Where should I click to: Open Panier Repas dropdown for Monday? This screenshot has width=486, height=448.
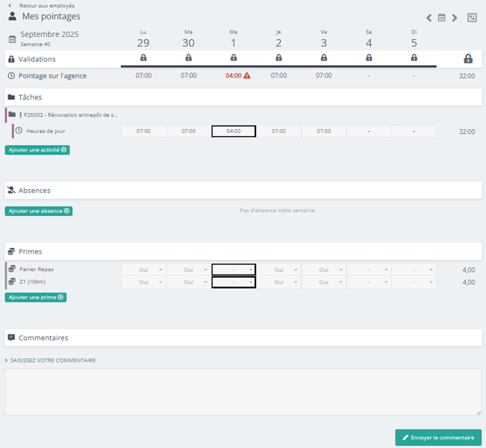point(144,270)
